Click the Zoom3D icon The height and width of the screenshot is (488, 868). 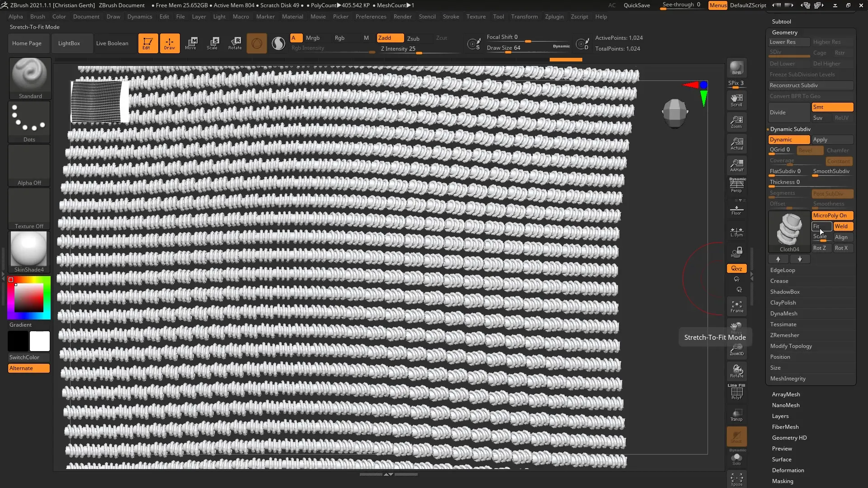(736, 350)
